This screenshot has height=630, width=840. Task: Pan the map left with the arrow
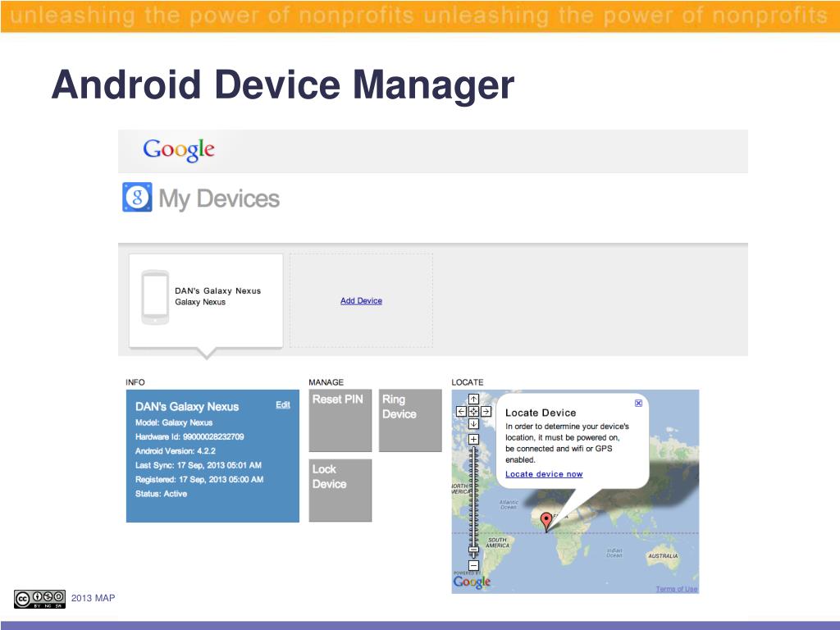point(461,411)
